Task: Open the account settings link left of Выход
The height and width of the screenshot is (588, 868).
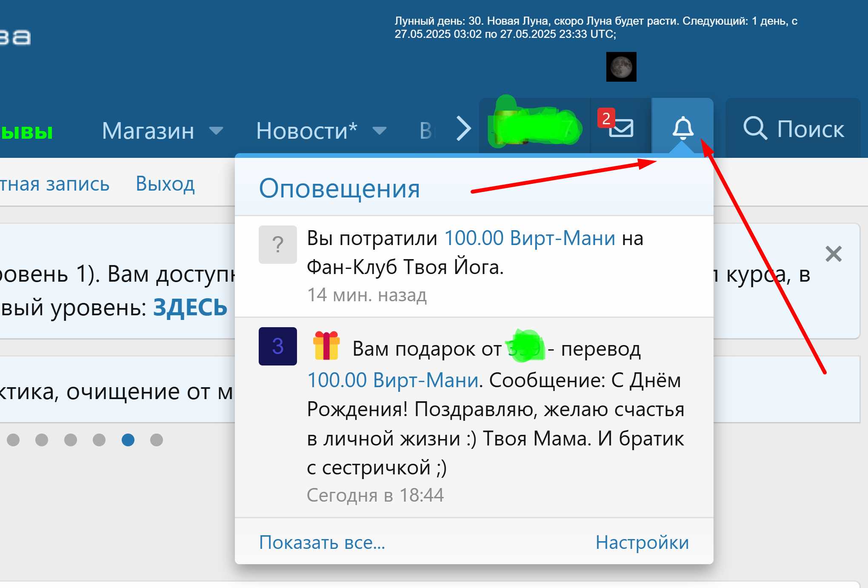Action: click(54, 184)
